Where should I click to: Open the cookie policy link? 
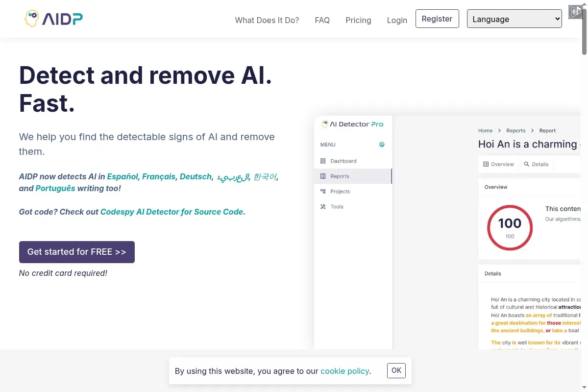point(344,371)
